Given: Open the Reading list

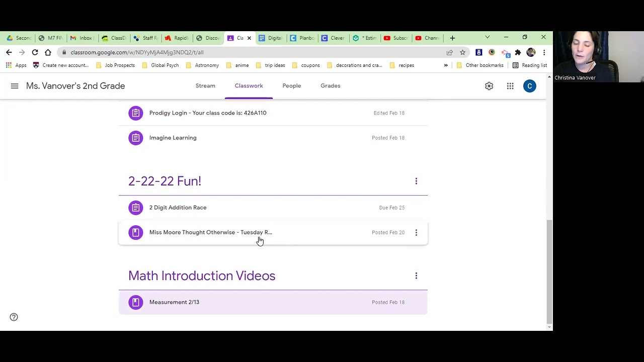Looking at the screenshot, I should point(530,65).
